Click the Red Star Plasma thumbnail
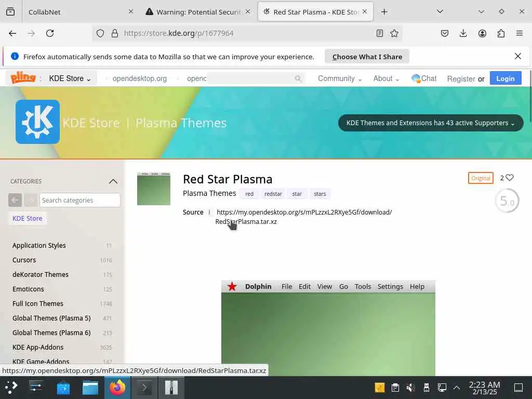 (x=154, y=189)
